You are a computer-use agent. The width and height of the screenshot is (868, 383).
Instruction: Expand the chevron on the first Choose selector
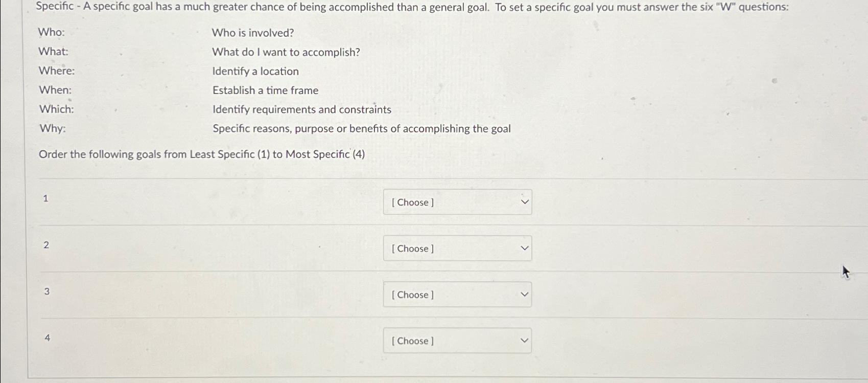click(x=524, y=202)
